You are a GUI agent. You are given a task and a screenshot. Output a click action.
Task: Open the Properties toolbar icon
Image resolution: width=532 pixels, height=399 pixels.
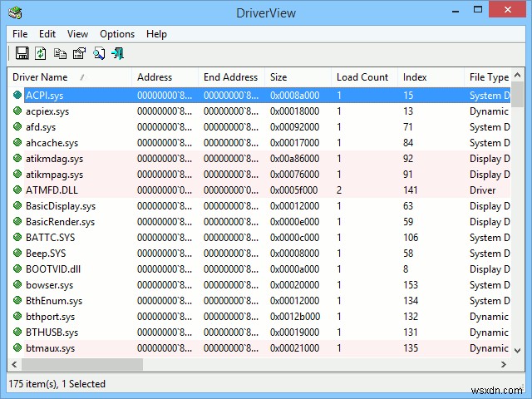tap(80, 53)
